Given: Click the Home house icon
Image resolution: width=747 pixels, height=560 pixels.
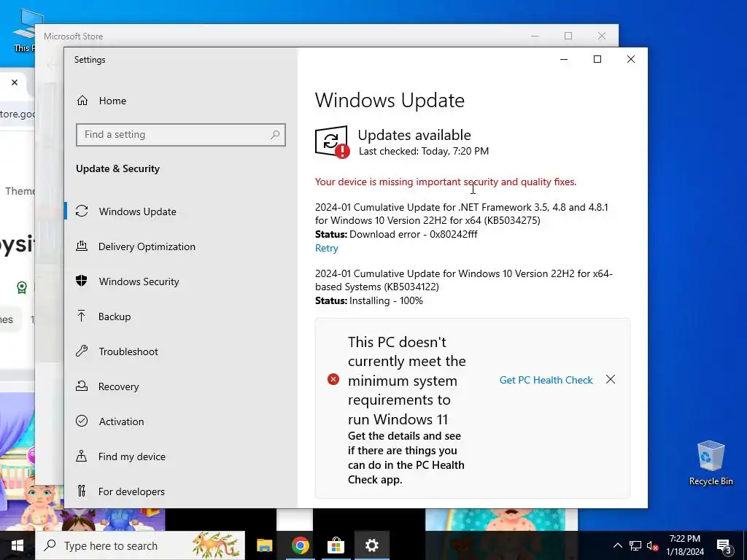Looking at the screenshot, I should (82, 101).
